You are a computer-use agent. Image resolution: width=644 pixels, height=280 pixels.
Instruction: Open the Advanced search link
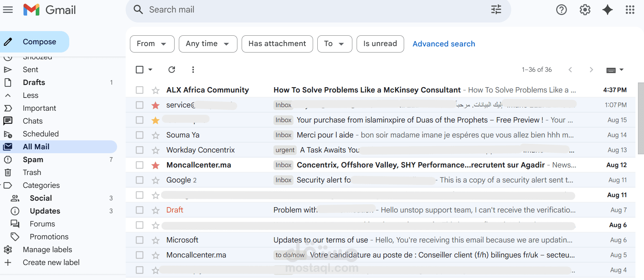pos(444,44)
